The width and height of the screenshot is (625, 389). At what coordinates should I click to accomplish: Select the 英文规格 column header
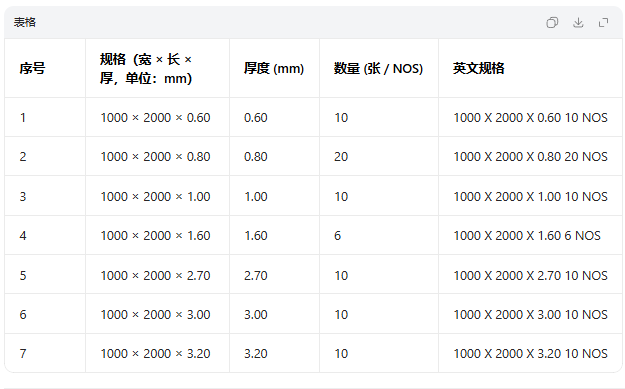point(478,69)
